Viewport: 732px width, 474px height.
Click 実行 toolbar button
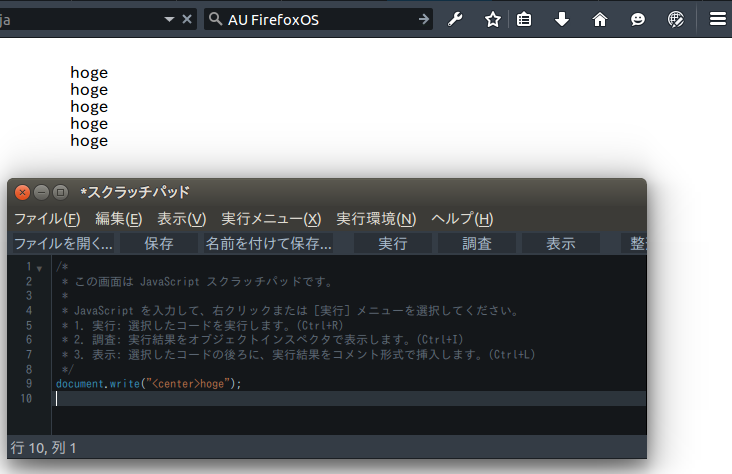click(393, 243)
